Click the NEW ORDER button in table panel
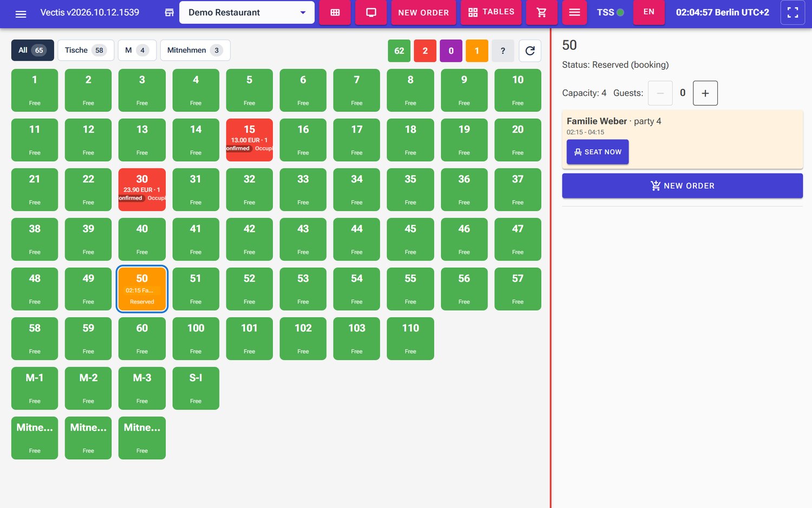The width and height of the screenshot is (812, 508). point(682,186)
